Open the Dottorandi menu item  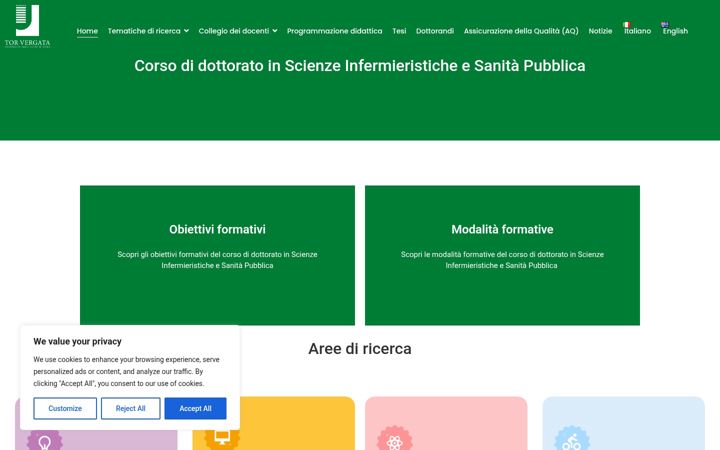435,31
